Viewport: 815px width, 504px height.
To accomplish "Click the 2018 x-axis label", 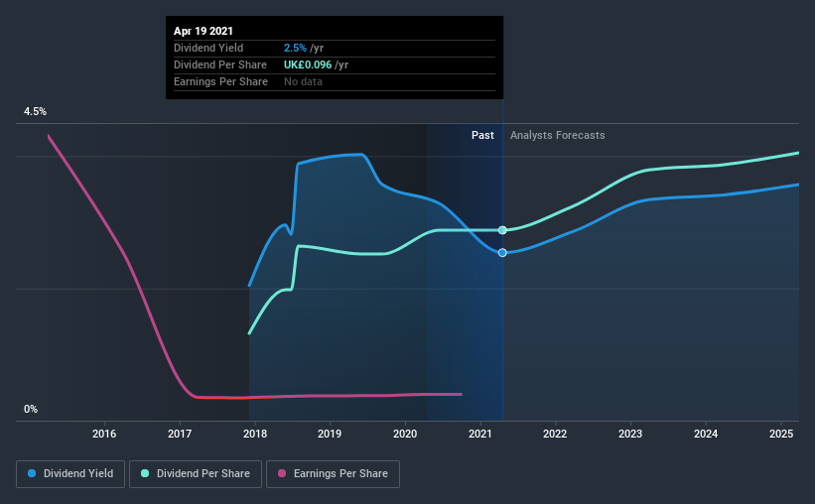I will (x=255, y=434).
